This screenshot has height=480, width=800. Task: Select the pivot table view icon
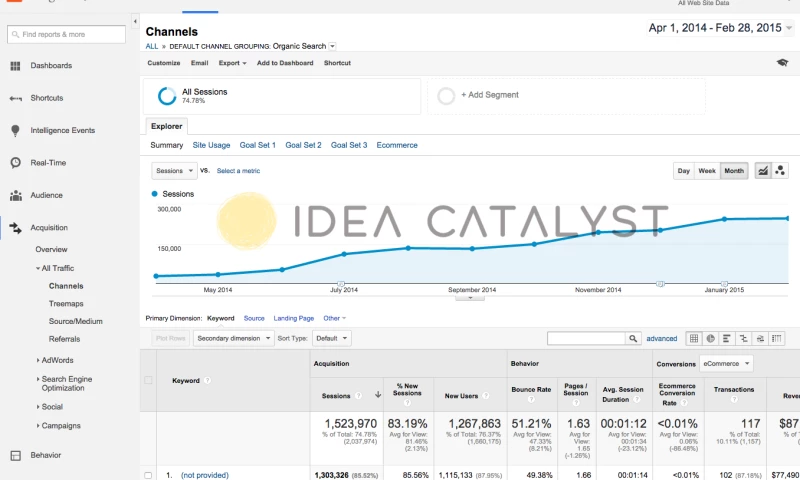point(777,338)
